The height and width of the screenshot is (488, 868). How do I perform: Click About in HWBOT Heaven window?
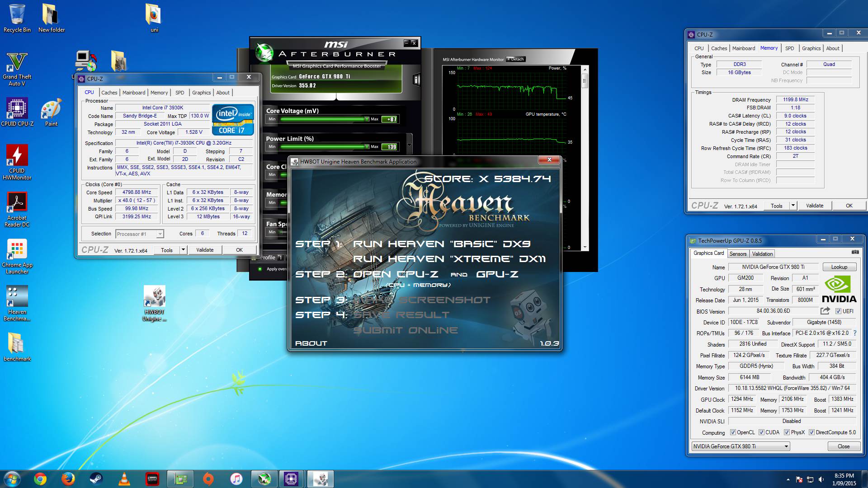coord(311,343)
